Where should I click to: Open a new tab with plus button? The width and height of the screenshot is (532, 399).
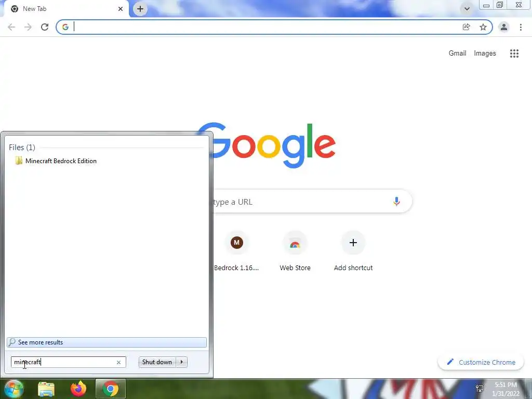point(140,9)
